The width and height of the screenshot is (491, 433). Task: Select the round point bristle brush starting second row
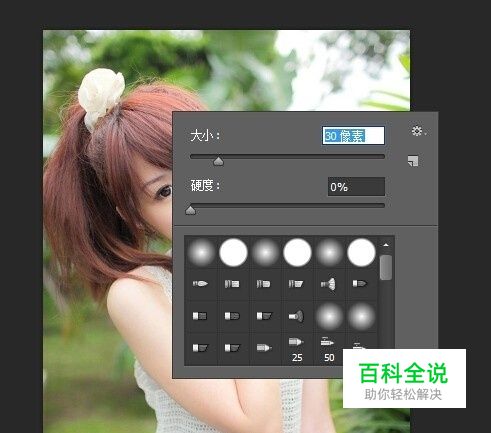point(200,284)
